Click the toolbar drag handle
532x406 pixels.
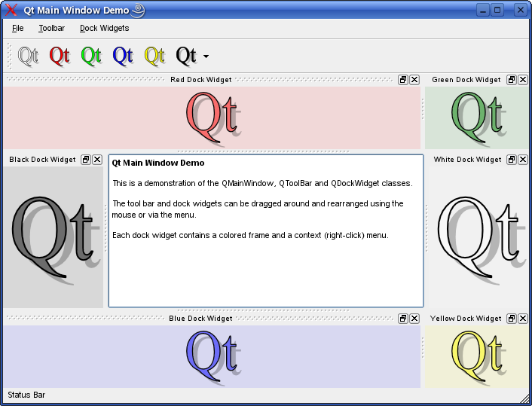[10, 56]
